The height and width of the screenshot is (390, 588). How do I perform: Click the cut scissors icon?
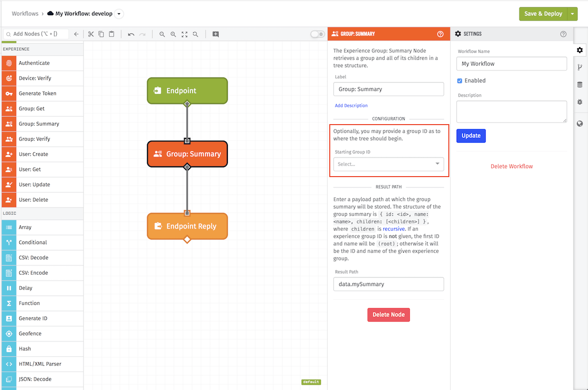pos(91,34)
